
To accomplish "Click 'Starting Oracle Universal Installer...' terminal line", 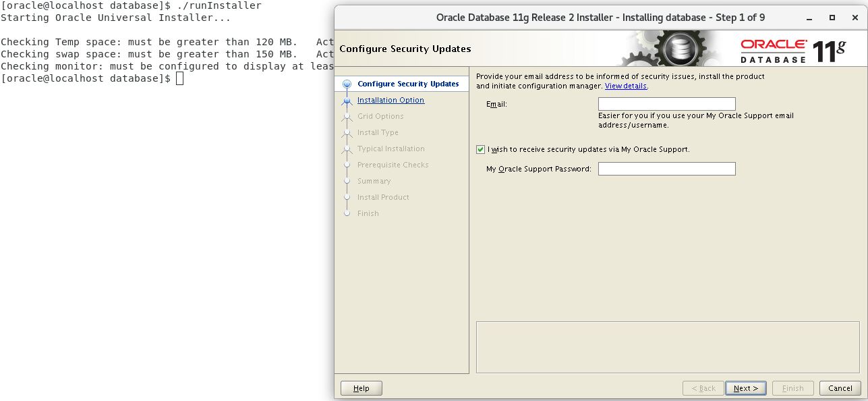I will (116, 18).
